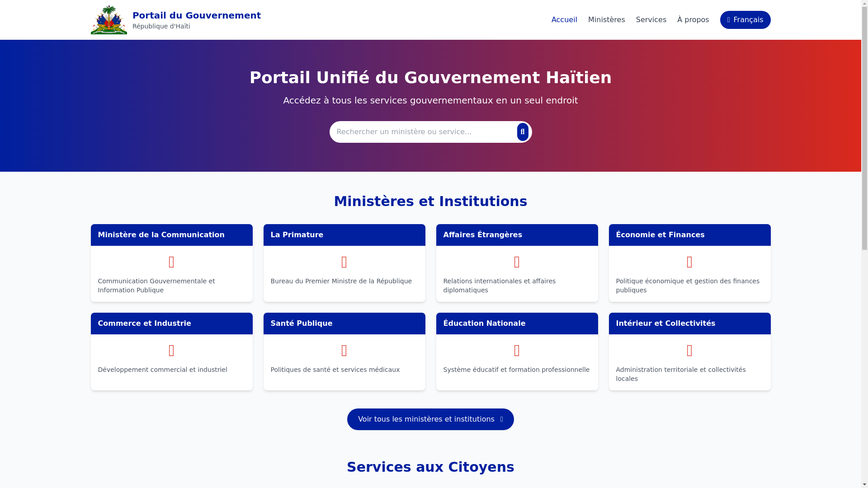Viewport: 868px width, 488px height.
Task: Open Commerce et Industrie card header
Action: [171, 324]
